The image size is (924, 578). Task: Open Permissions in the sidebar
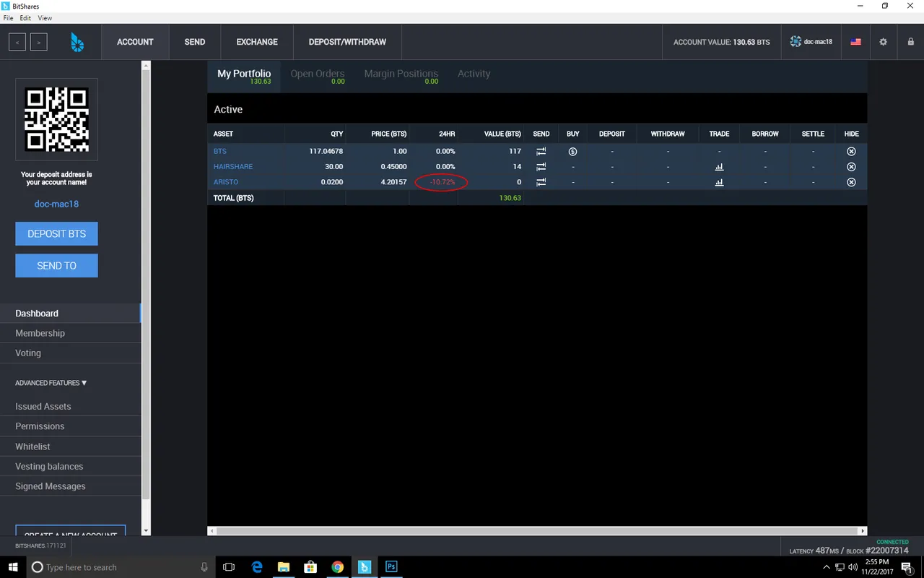click(x=70, y=426)
